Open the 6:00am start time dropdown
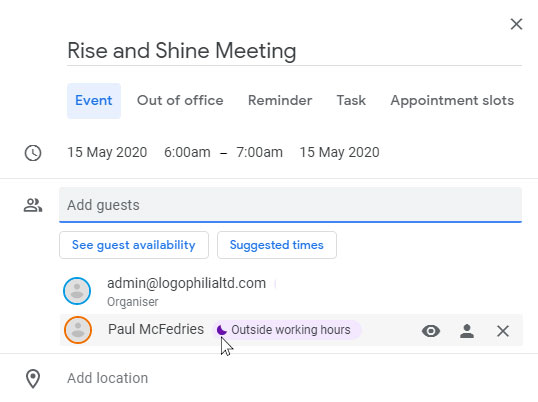This screenshot has height=402, width=538. [x=187, y=152]
